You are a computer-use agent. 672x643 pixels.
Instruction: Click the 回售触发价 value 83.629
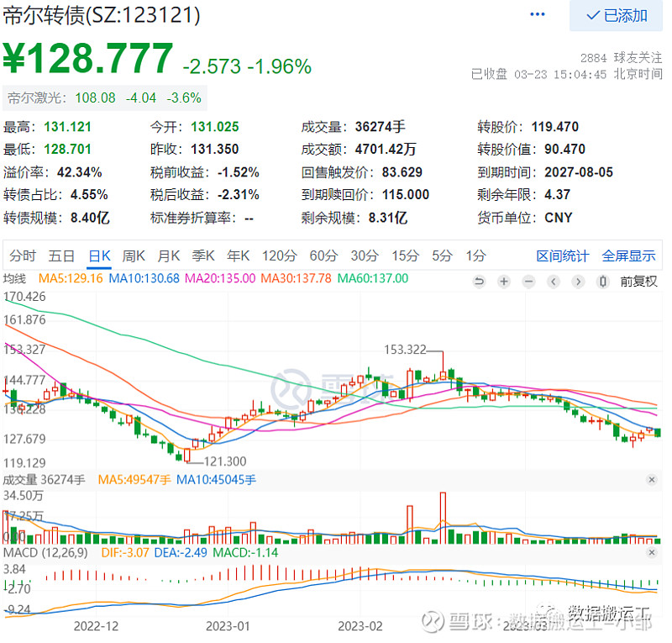(x=402, y=172)
